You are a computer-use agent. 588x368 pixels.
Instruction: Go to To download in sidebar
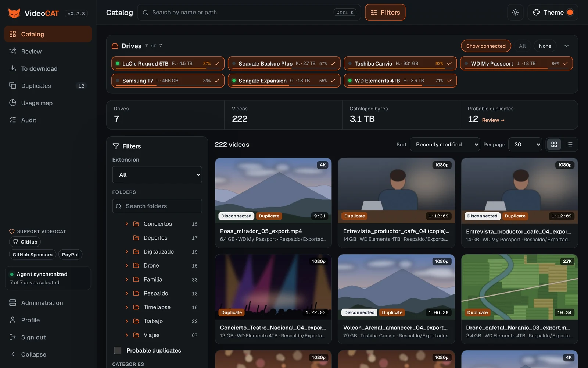48,68
